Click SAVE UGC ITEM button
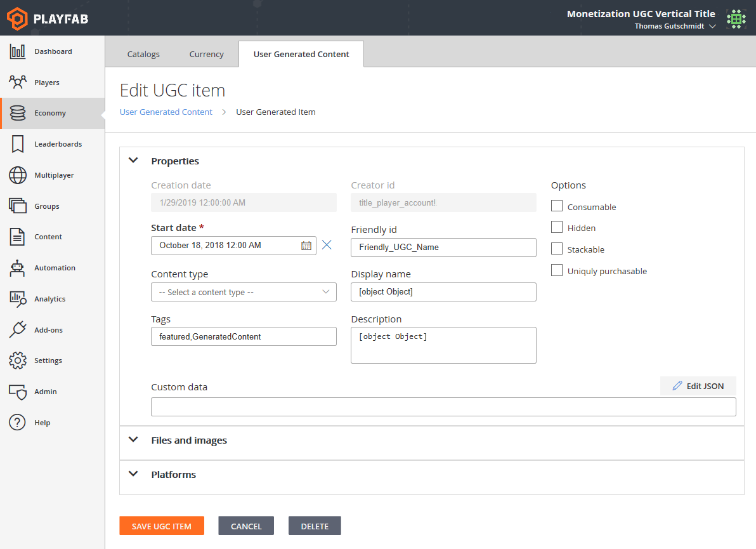 [x=162, y=526]
